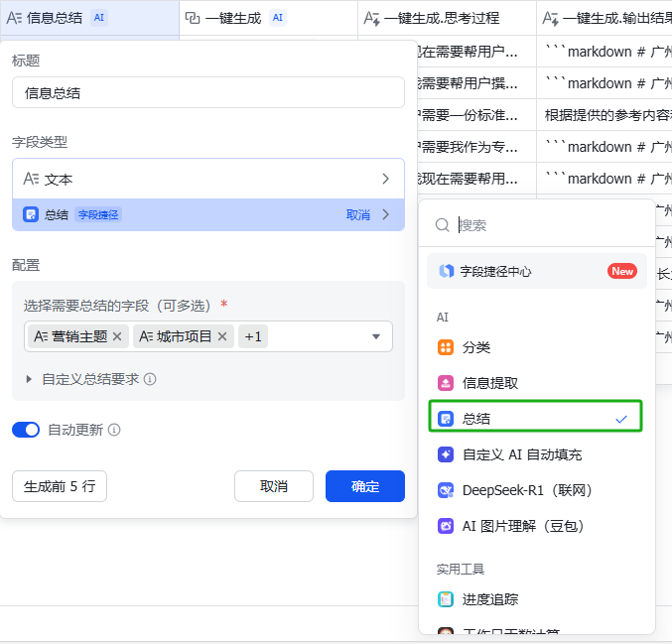
Task: Click the 信息总结 column header
Action: click(89, 18)
